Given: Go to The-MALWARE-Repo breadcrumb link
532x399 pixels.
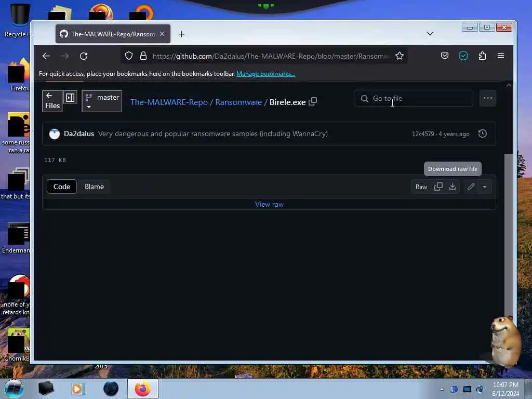Looking at the screenshot, I should click(169, 102).
